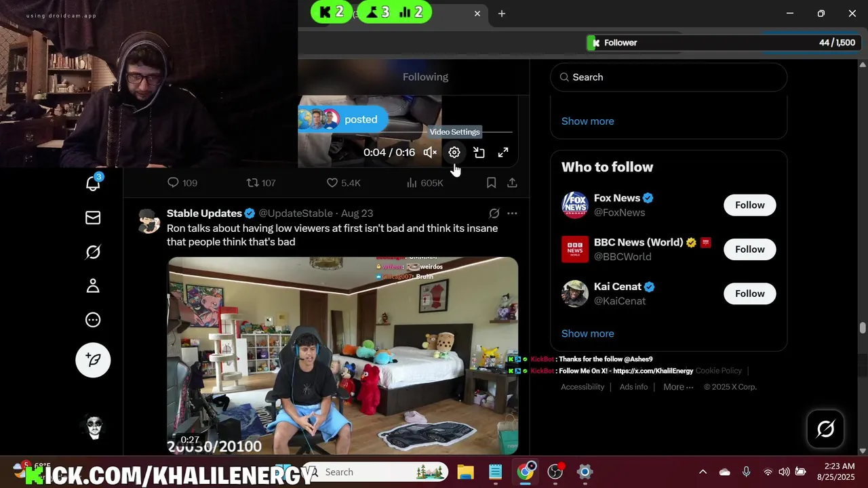Like the post with 5.4K likes
868x488 pixels.
point(343,183)
